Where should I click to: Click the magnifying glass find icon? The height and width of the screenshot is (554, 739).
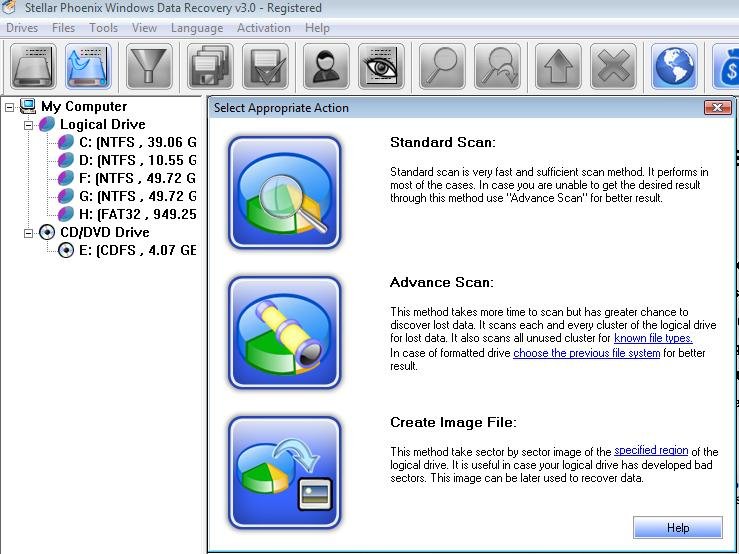(442, 66)
